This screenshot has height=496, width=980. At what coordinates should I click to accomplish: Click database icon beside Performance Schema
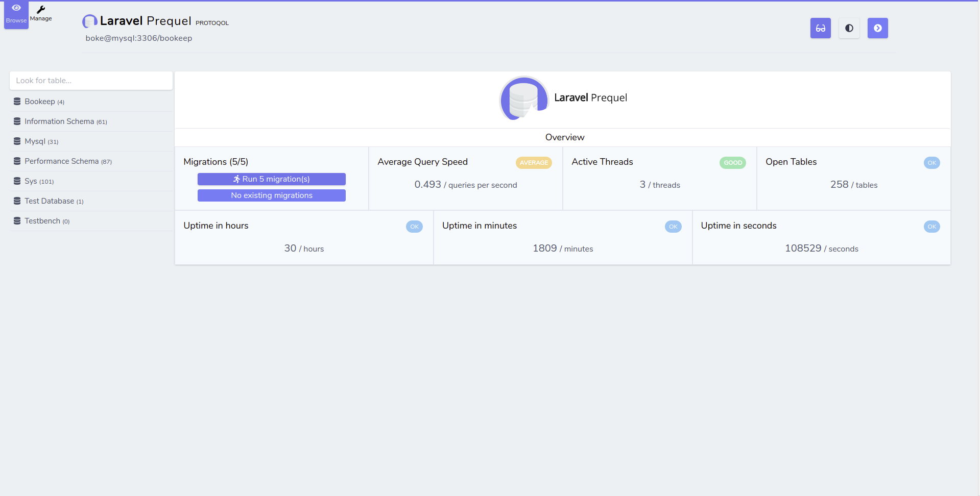17,161
